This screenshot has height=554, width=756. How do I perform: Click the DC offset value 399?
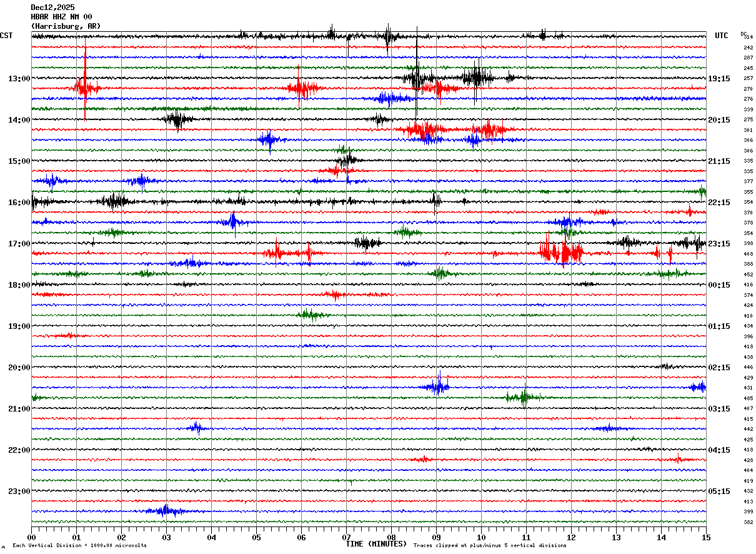coord(748,511)
